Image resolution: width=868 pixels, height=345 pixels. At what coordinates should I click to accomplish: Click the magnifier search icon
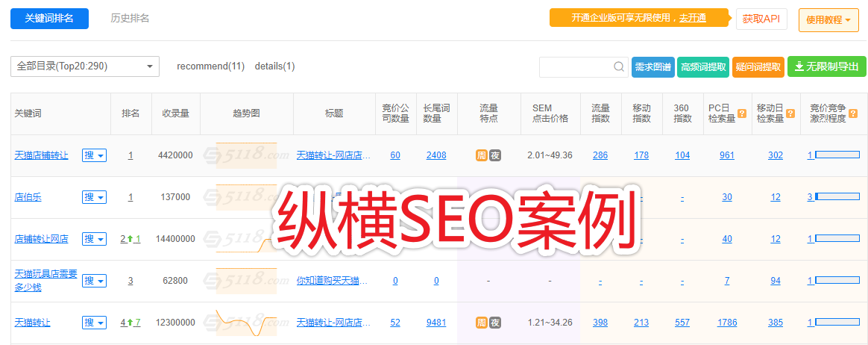619,67
